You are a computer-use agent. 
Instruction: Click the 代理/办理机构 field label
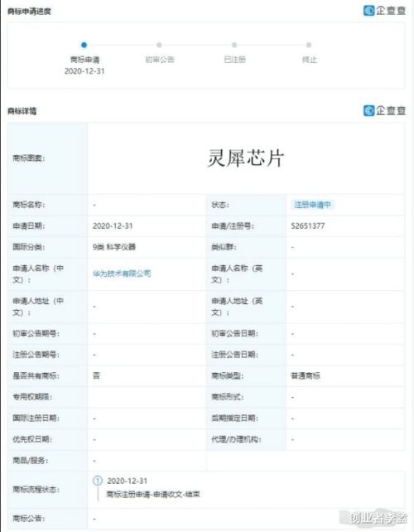pos(236,439)
